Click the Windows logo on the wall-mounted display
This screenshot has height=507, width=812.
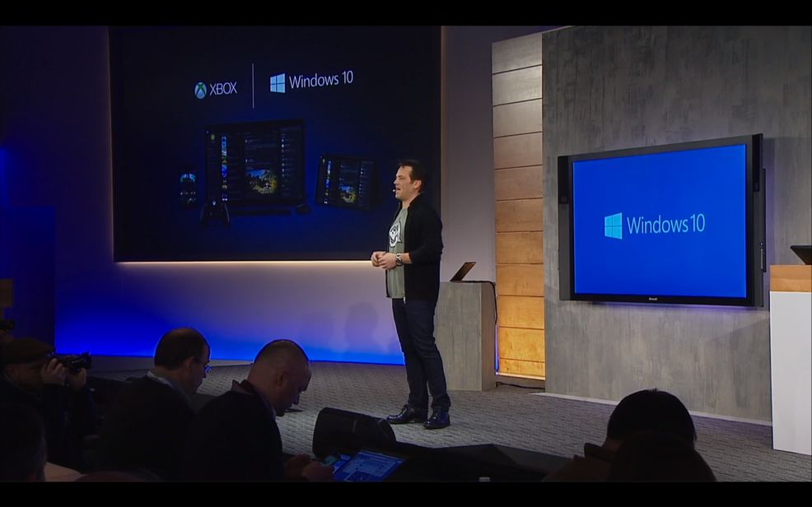tap(614, 226)
